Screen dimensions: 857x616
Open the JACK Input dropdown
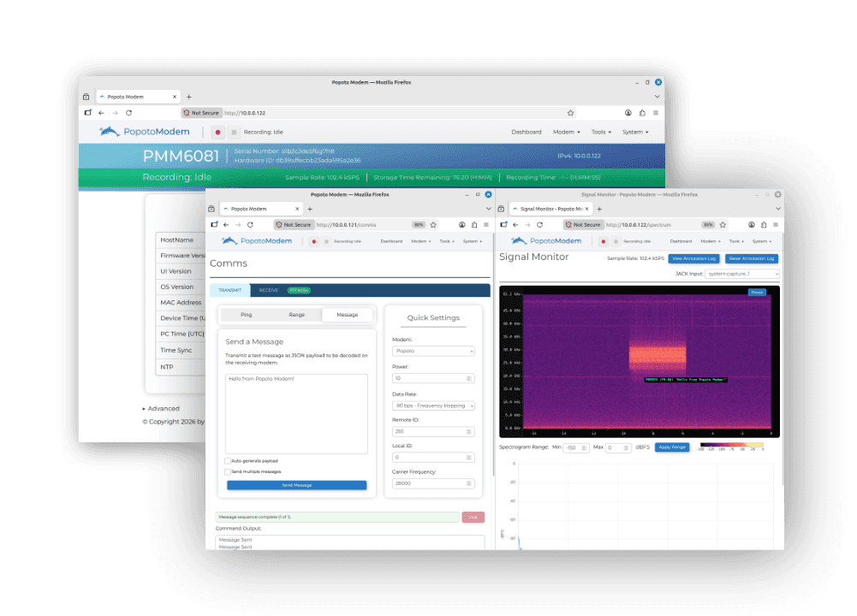coord(741,274)
